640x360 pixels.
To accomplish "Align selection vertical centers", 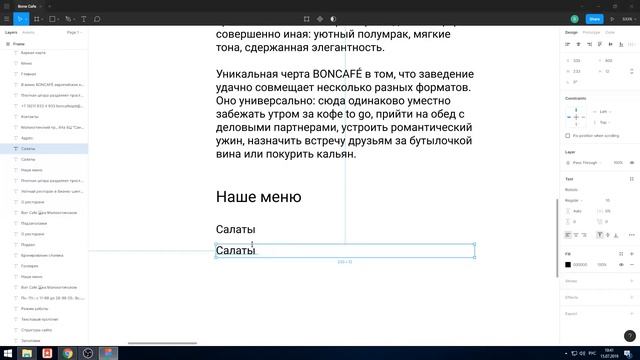I will [x=611, y=44].
